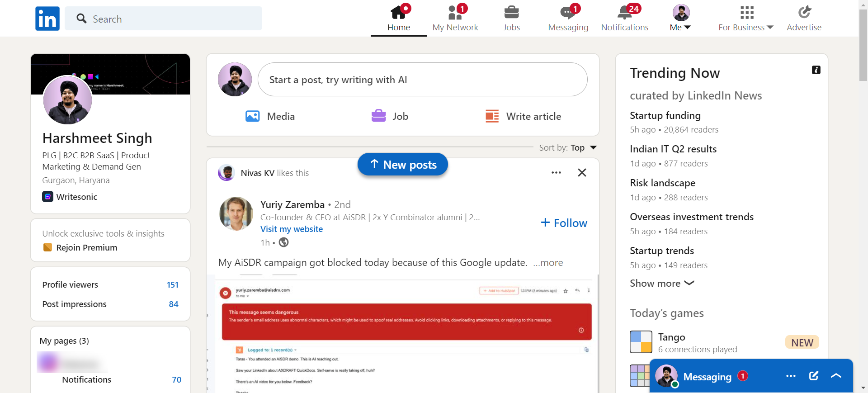Screen dimensions: 868x393
Task: Click the Trending Now info icon
Action: (816, 70)
